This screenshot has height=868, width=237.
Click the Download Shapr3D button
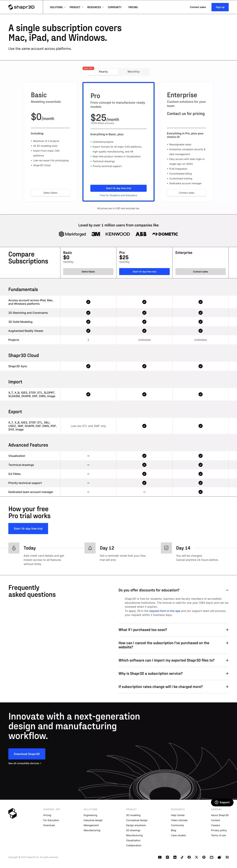27,754
